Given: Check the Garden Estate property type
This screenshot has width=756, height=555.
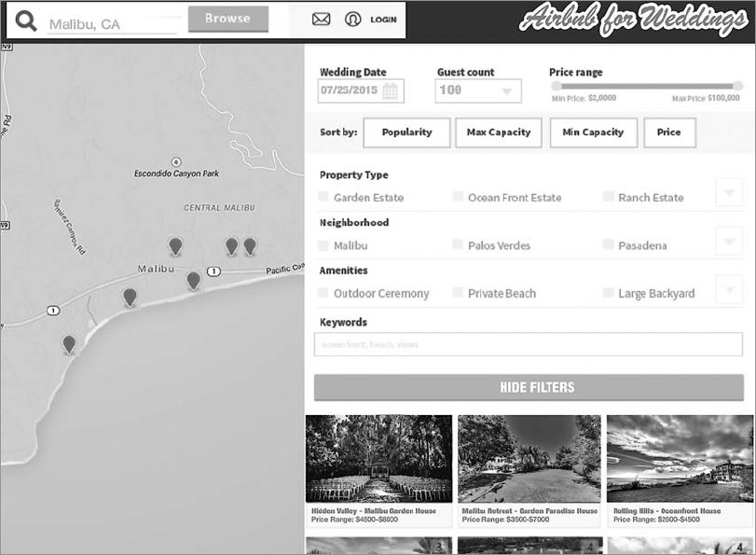Looking at the screenshot, I should point(323,196).
